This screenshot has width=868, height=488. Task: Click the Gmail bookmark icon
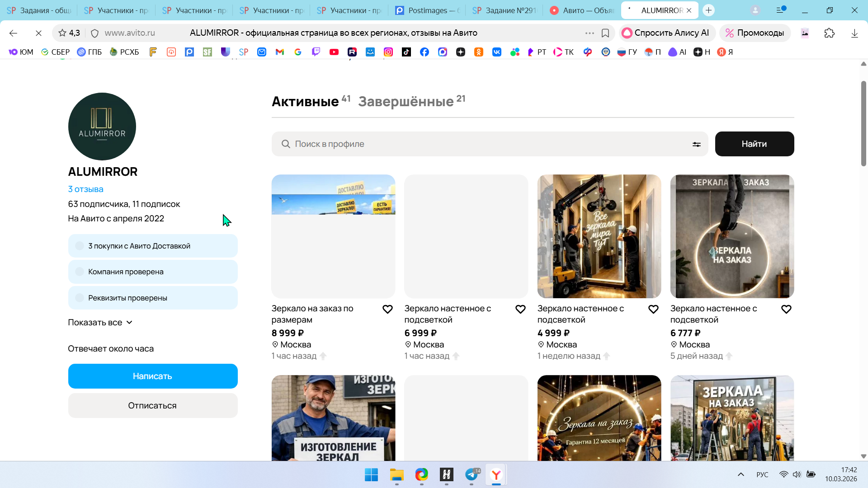pos(279,52)
